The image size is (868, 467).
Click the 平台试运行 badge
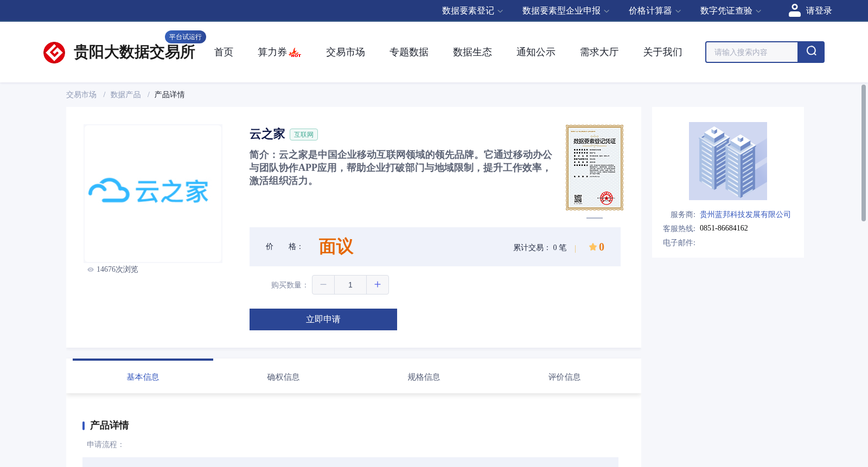pos(186,37)
